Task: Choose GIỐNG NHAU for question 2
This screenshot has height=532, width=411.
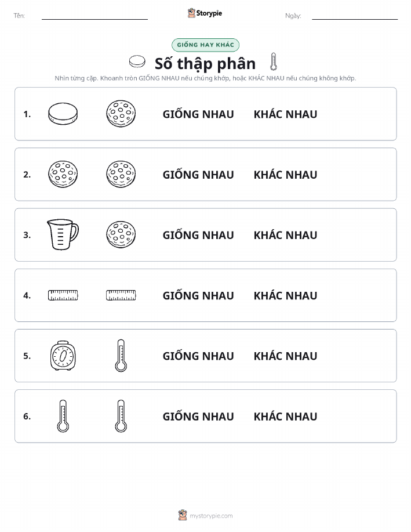Action: (198, 175)
